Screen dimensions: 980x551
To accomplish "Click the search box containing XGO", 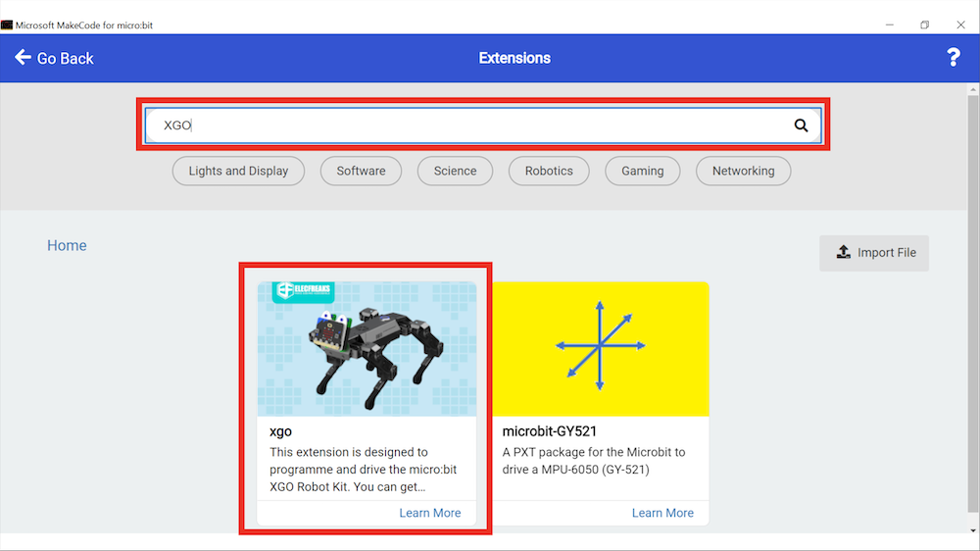I will pyautogui.click(x=483, y=125).
